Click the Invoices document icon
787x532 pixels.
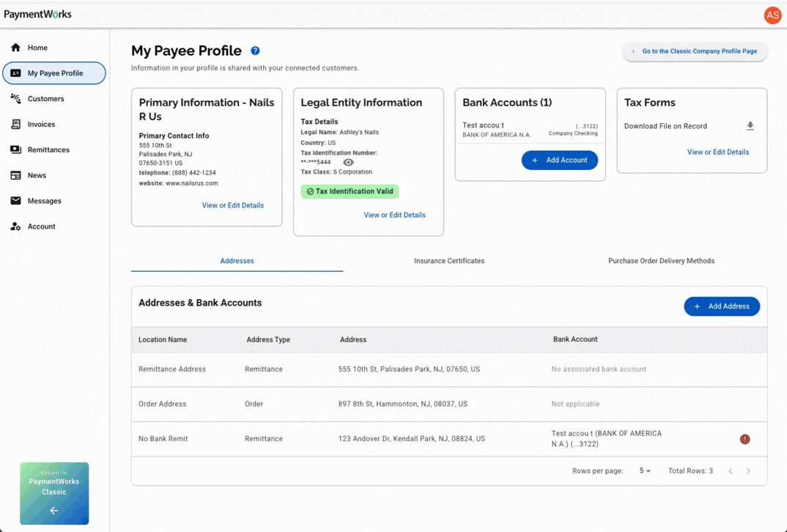tap(15, 125)
